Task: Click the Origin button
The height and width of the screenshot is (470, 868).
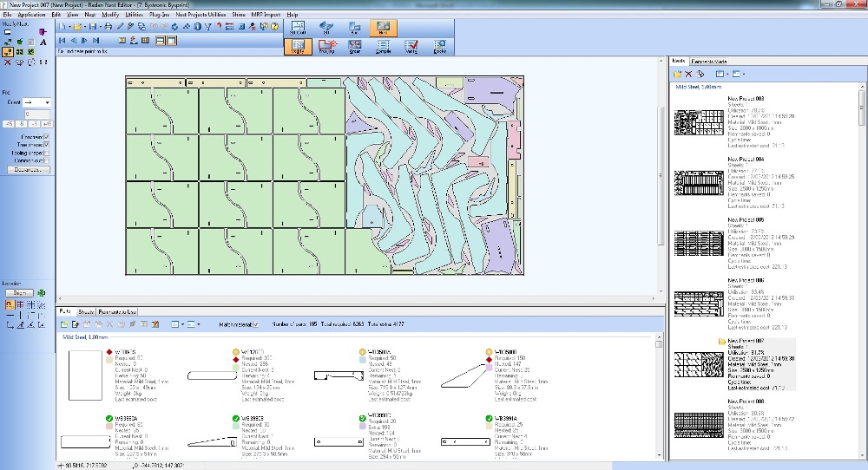Action: pos(22,293)
